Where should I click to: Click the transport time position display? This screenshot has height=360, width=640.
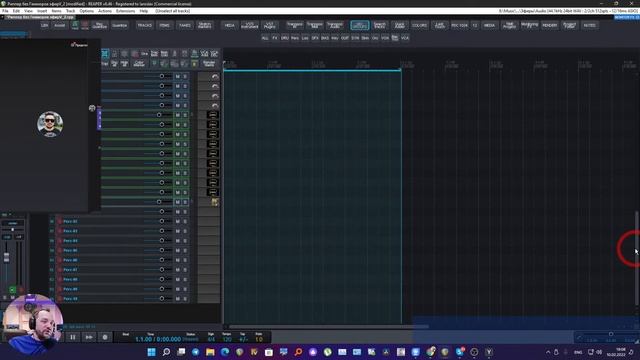[x=158, y=339]
